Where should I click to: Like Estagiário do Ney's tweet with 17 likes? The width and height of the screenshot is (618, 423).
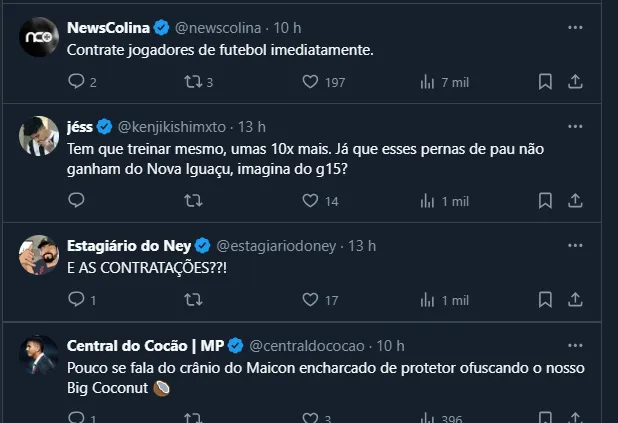point(310,299)
